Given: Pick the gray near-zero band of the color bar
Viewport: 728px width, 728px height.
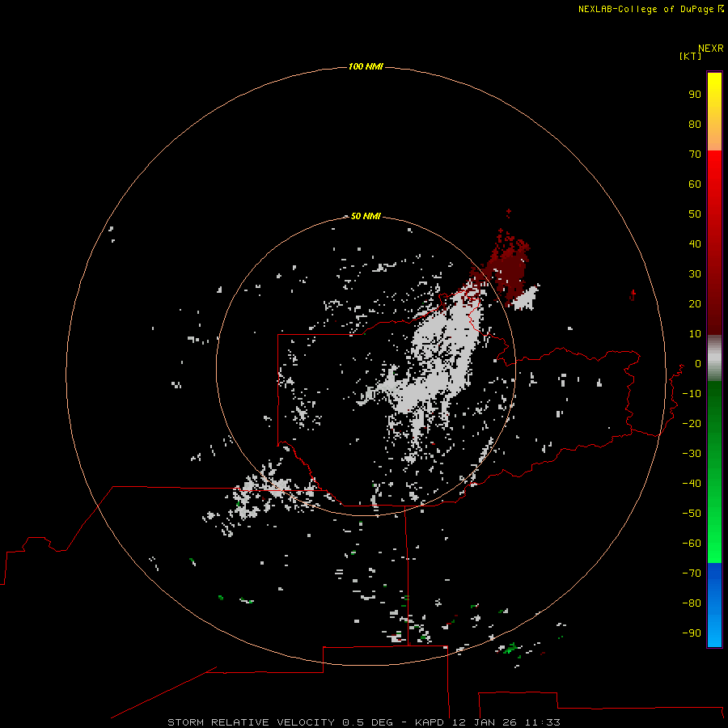Looking at the screenshot, I should click(x=714, y=358).
